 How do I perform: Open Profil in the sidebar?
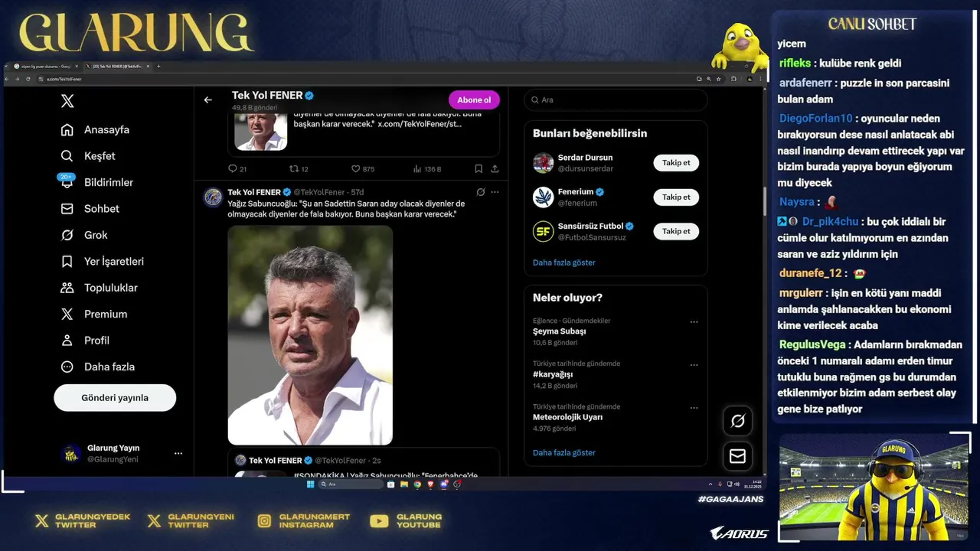[85, 341]
